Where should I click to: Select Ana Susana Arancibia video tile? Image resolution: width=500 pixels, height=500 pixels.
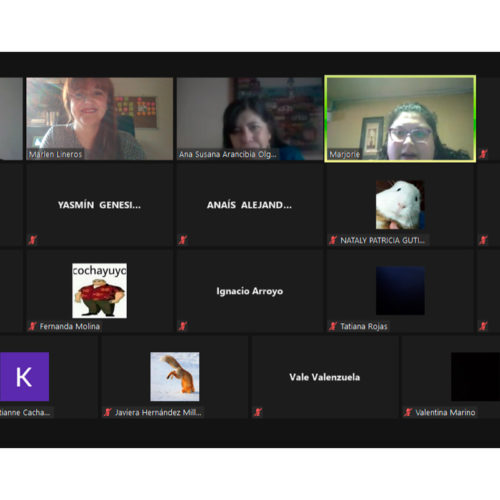250,119
